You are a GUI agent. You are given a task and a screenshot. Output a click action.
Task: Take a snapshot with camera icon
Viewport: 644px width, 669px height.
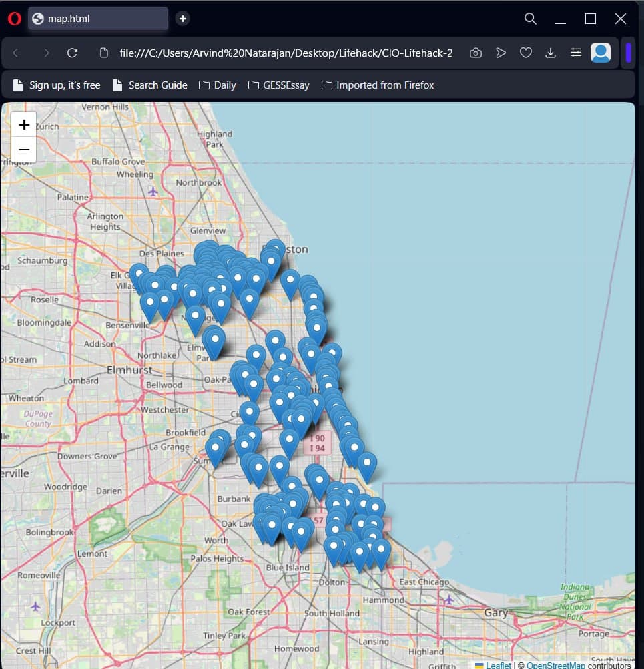click(475, 53)
